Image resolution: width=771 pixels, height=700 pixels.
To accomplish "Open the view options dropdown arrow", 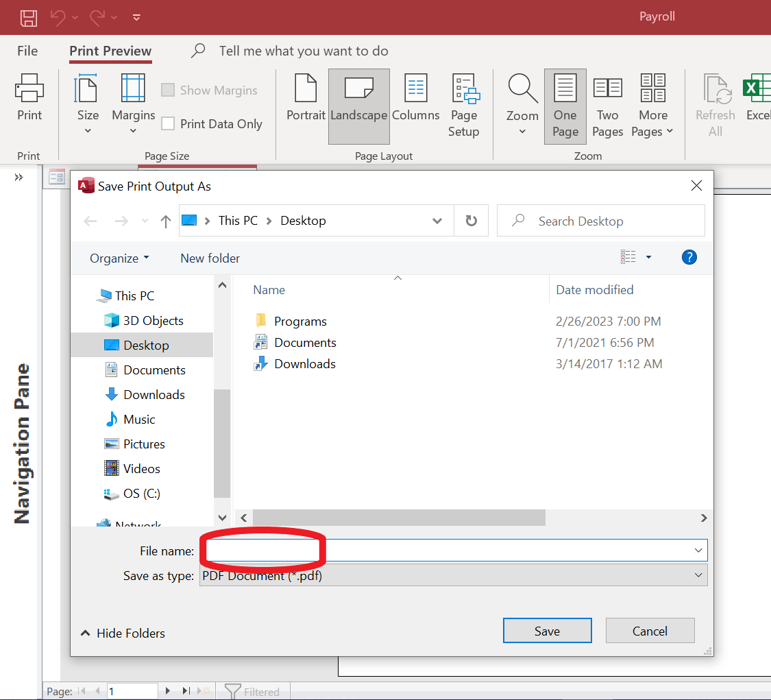I will (x=648, y=257).
